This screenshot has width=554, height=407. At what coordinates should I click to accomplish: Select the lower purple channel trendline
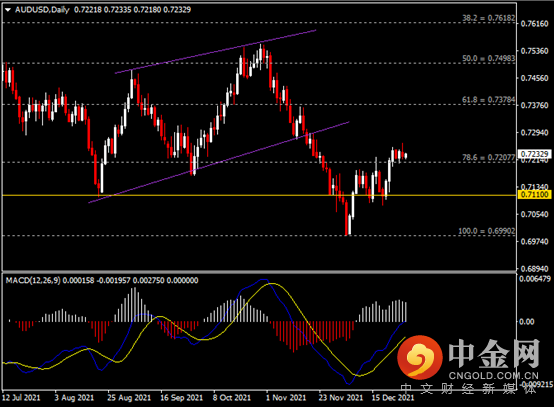click(x=219, y=163)
